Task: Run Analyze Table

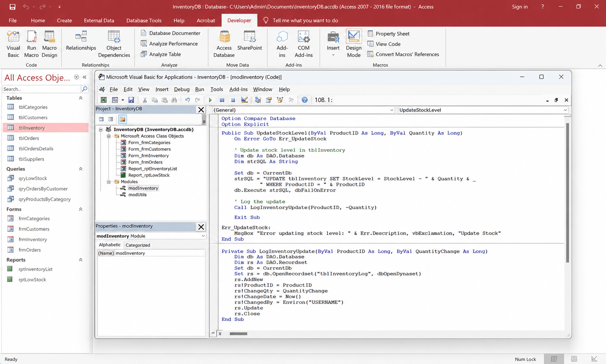Action: [161, 54]
